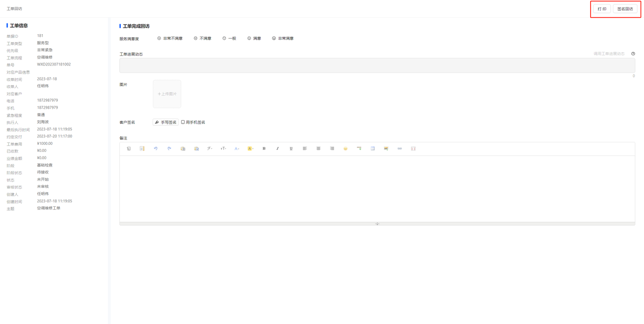Toggle underline formatting in remarks editor
The height and width of the screenshot is (324, 644).
coord(291,148)
